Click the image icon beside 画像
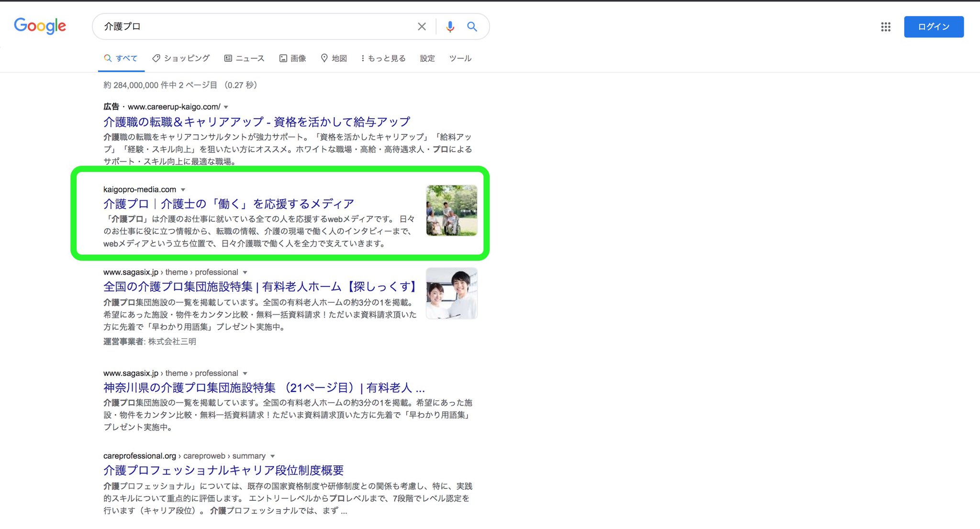This screenshot has width=980, height=529. pos(283,58)
